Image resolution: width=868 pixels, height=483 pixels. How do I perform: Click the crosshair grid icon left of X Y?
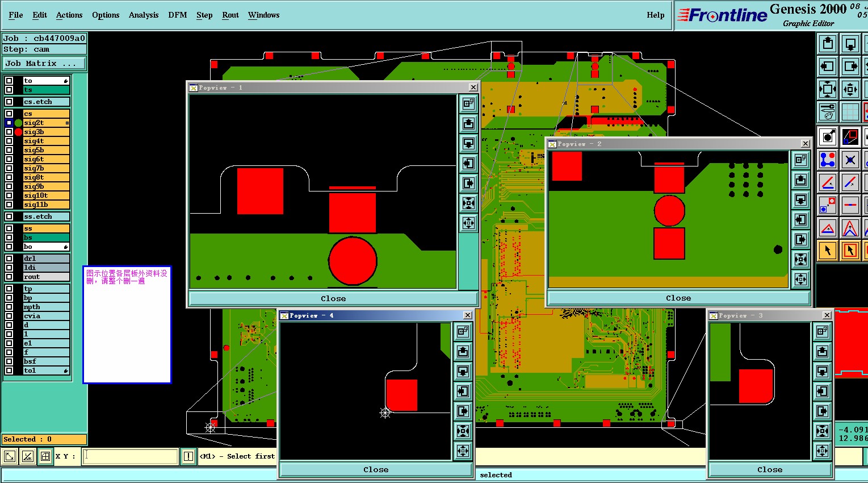(x=45, y=456)
